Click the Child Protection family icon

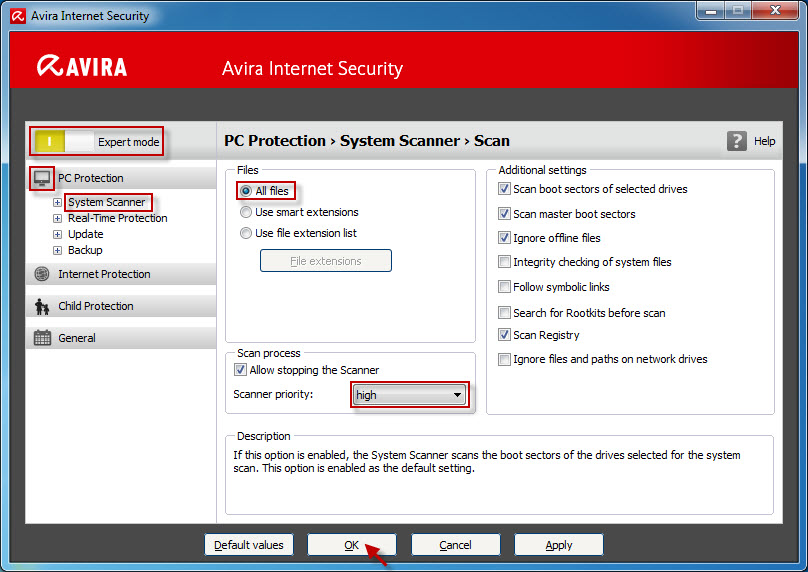42,307
